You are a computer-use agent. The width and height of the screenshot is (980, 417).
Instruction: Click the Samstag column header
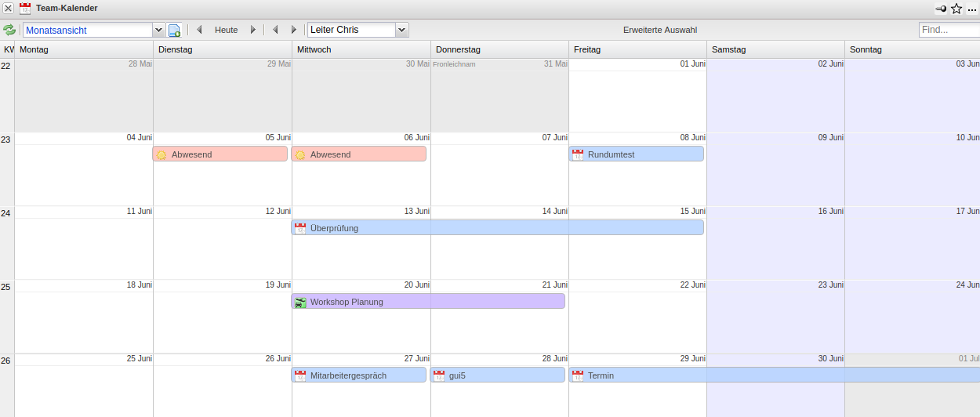click(x=775, y=49)
